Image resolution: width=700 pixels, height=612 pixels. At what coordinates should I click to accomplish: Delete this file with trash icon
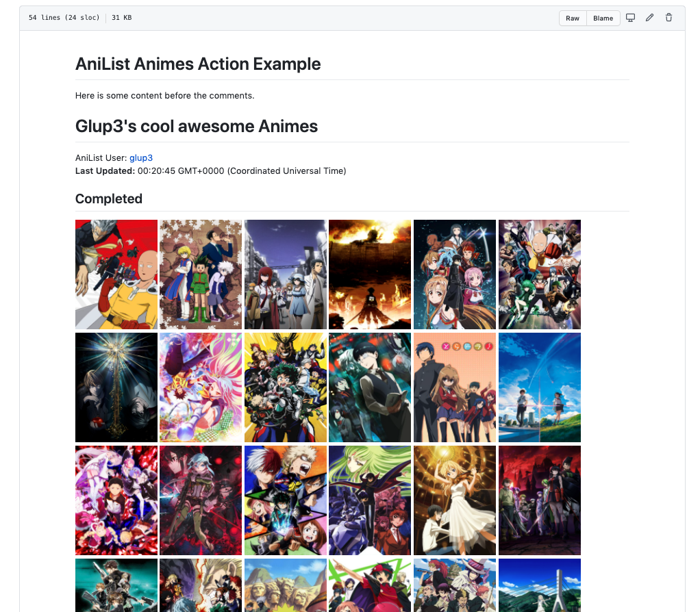coord(668,18)
